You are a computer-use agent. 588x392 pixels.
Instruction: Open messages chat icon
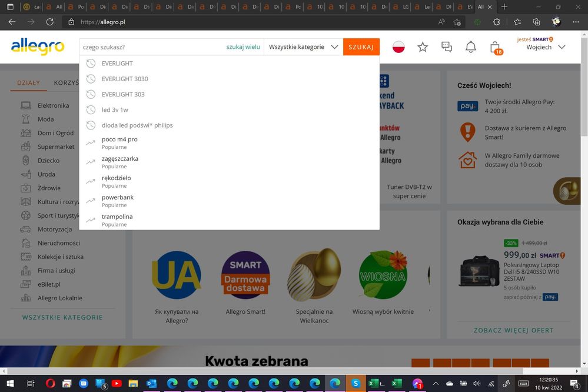[447, 47]
